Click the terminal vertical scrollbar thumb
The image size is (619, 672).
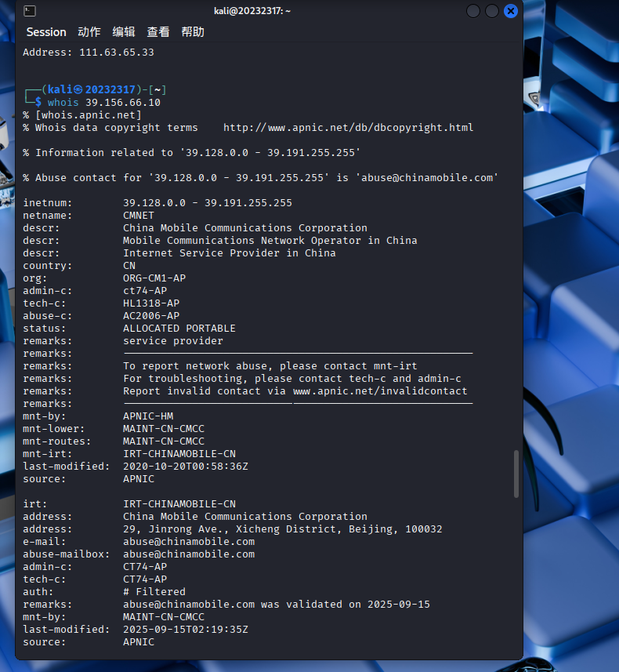pos(516,474)
